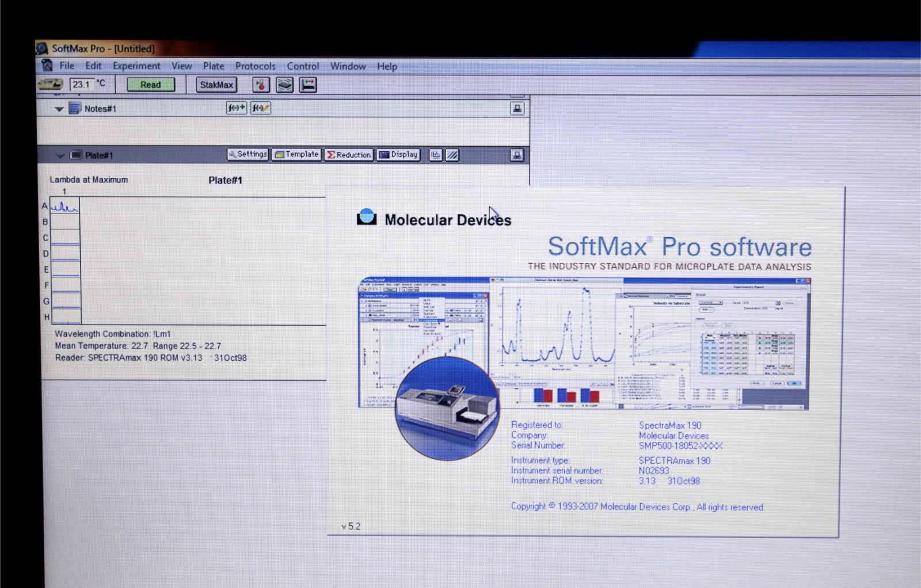Screen dimensions: 921x588
Task: Open Plate#1 Reduction options
Action: click(349, 155)
